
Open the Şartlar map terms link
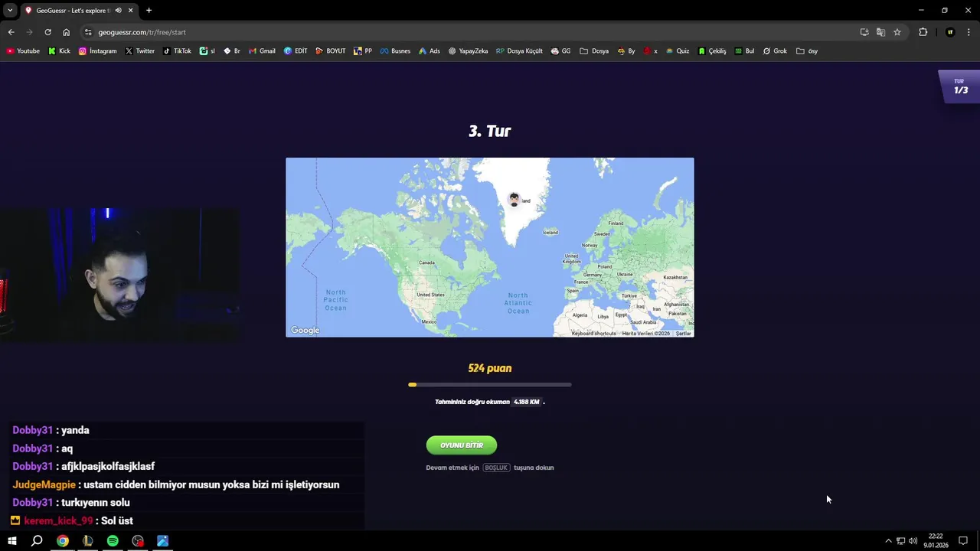pyautogui.click(x=683, y=334)
